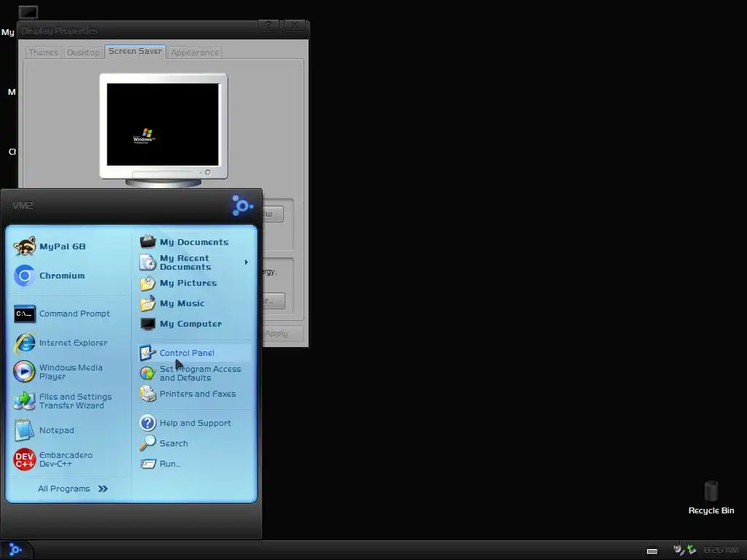The image size is (747, 560).
Task: Choose the Control Panel menu entry label
Action: (187, 353)
